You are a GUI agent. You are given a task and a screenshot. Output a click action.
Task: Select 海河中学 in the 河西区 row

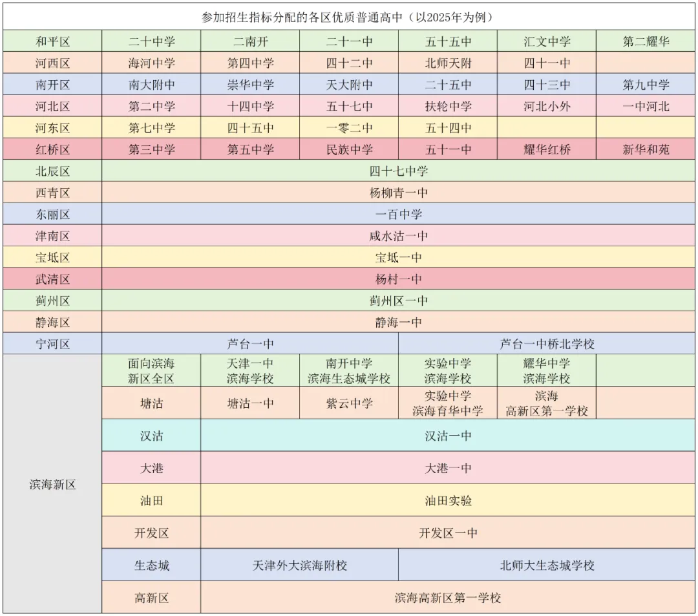(x=152, y=63)
